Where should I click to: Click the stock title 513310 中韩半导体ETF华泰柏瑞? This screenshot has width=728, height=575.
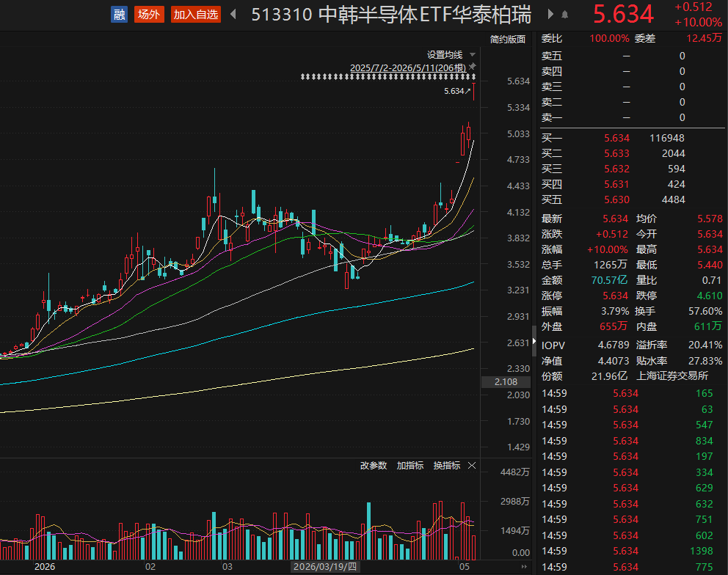tap(391, 15)
